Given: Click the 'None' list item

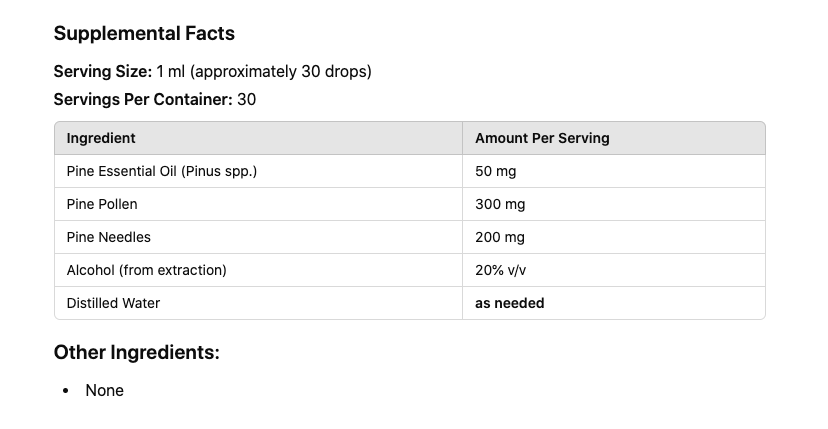Looking at the screenshot, I should (105, 390).
